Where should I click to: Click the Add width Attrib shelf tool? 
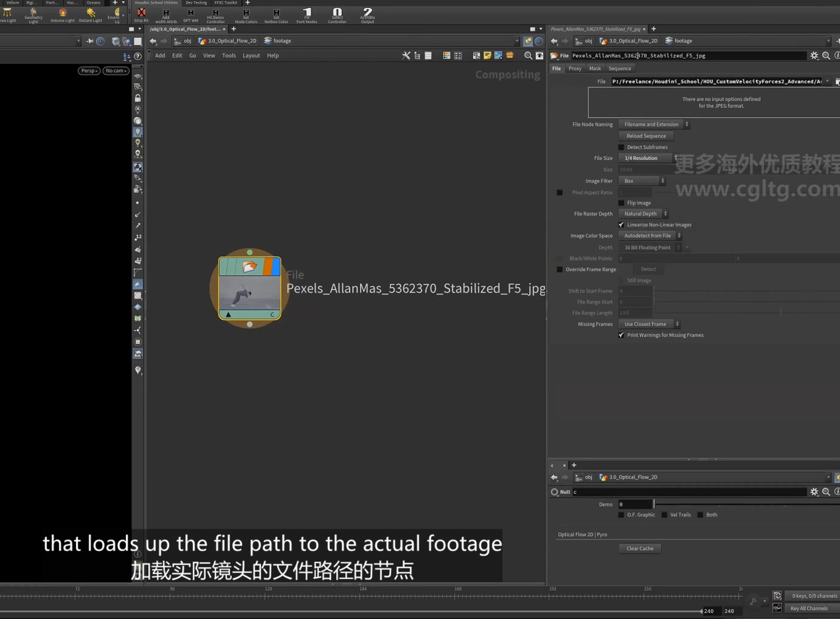click(x=166, y=16)
